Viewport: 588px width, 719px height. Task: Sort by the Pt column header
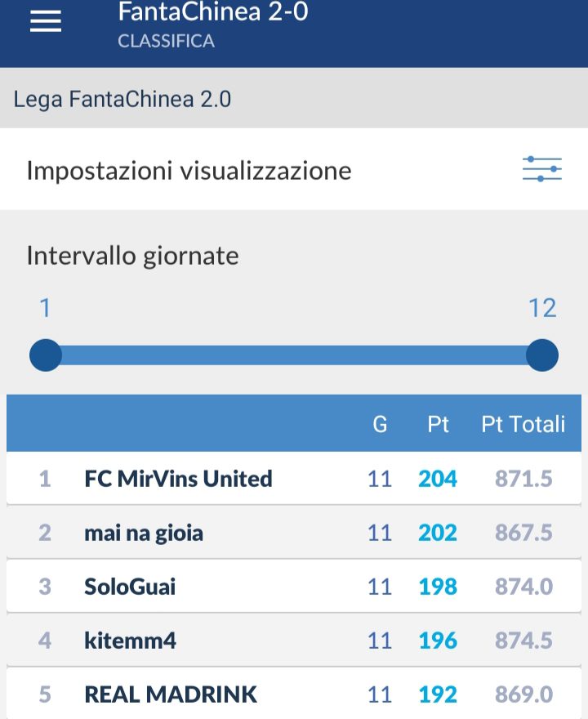coord(438,424)
